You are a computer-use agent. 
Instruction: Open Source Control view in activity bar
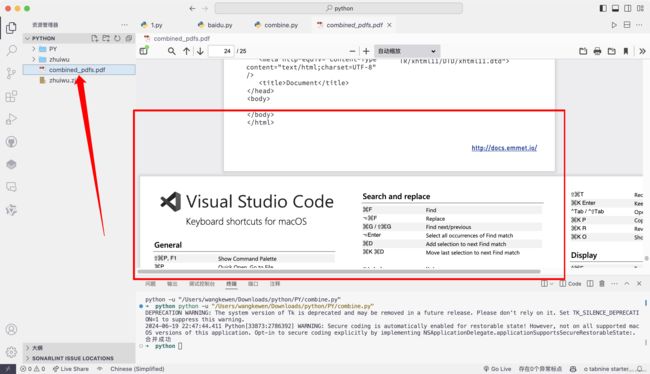pos(11,73)
